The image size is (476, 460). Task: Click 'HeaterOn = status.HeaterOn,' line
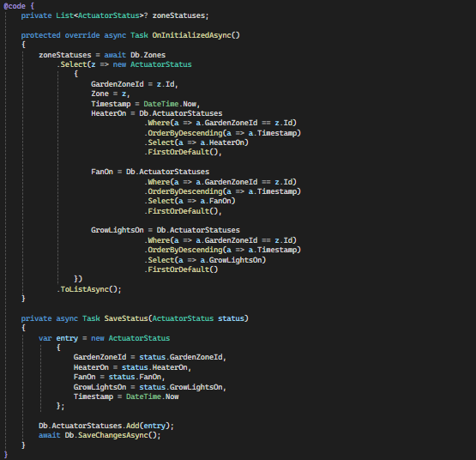coord(132,367)
